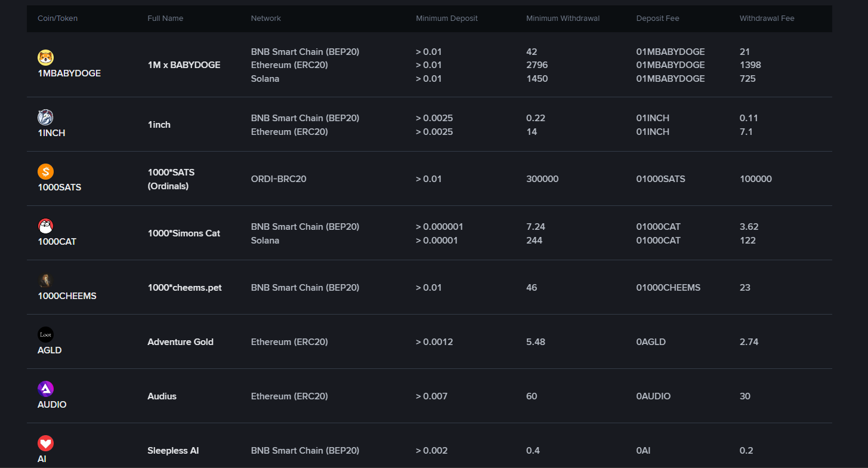Screen dimensions: 868x468
Task: Click the minimum withdrawal value 7.24
Action: point(536,227)
